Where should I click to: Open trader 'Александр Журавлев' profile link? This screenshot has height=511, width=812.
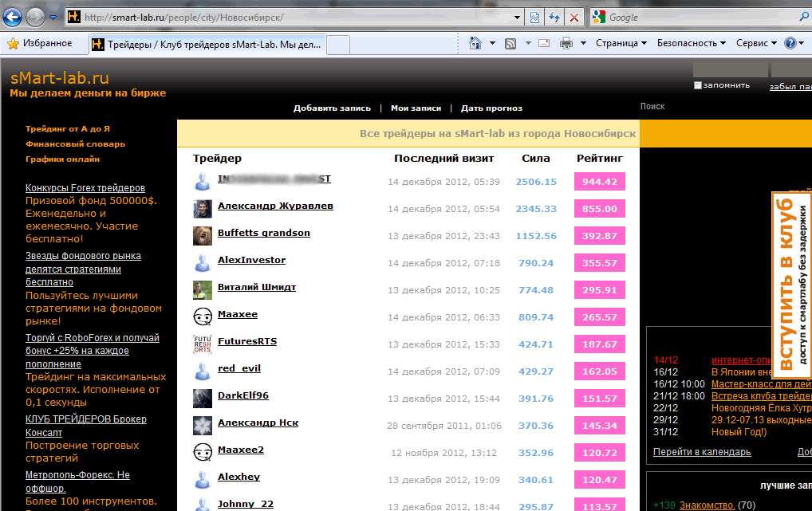[x=275, y=206]
